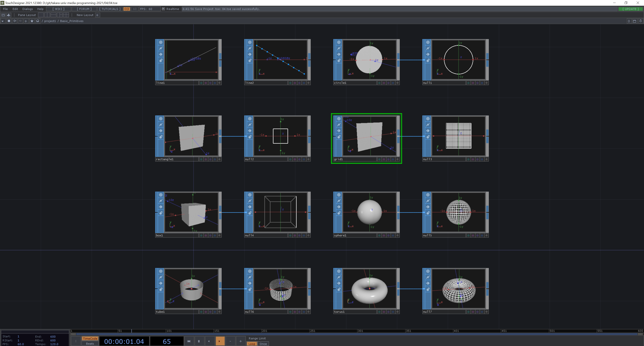
Task: Expand the plus button on sphere1 node
Action: coord(397,235)
